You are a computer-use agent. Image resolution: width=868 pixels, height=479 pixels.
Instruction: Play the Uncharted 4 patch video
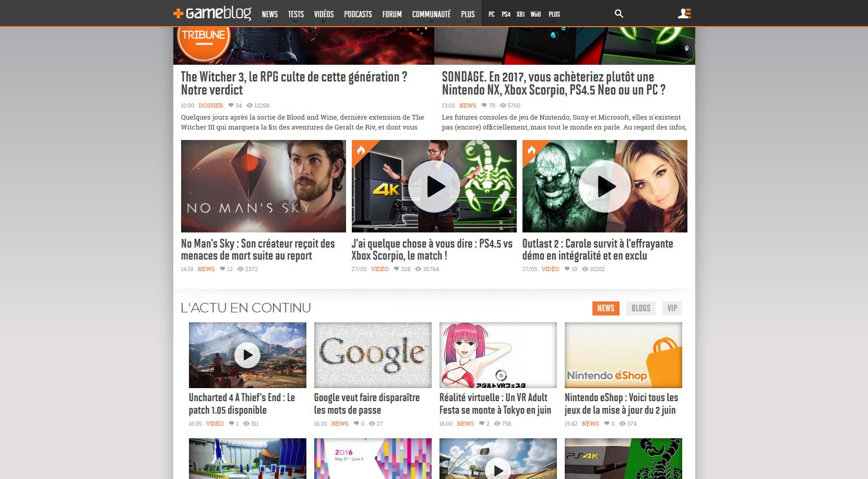point(247,355)
